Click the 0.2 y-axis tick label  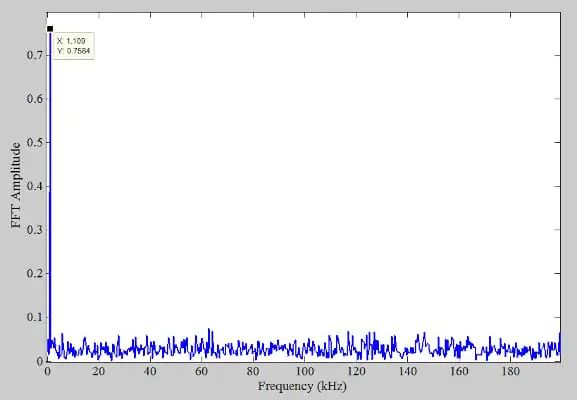[35, 273]
